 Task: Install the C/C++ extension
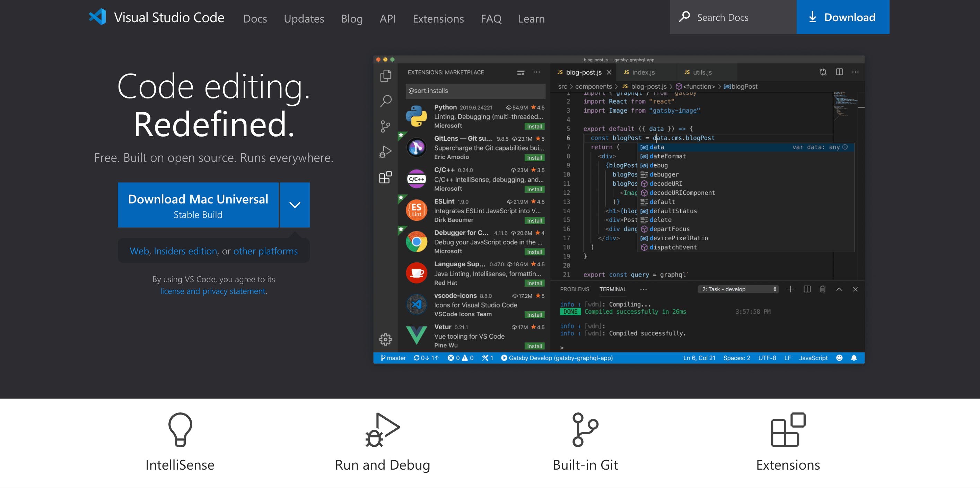tap(534, 189)
